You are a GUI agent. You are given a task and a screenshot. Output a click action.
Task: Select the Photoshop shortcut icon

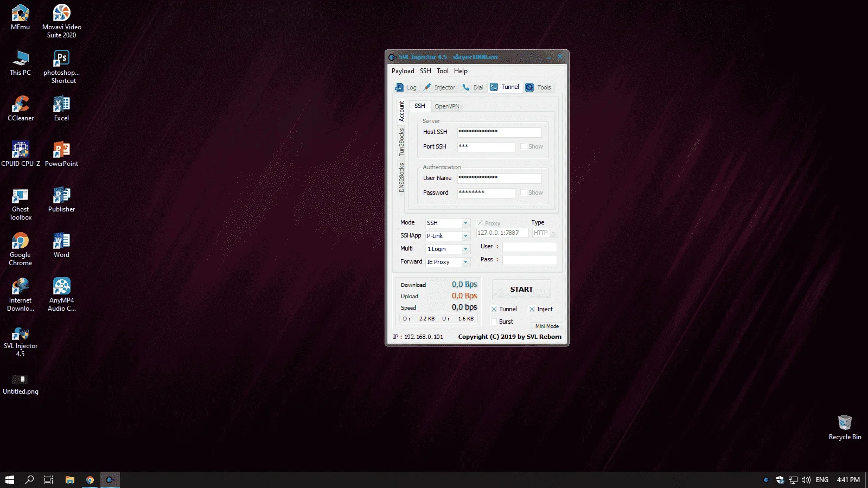[x=62, y=66]
